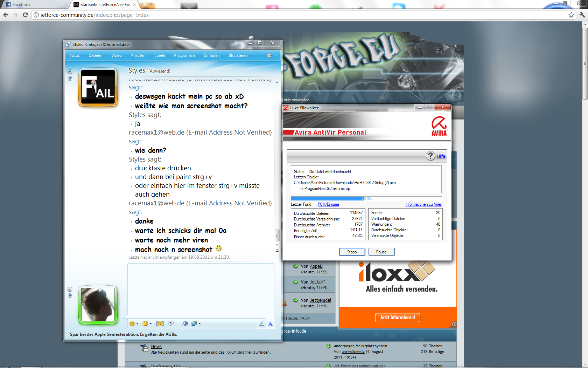
Task: Open the Programme menu
Action: 185,55
